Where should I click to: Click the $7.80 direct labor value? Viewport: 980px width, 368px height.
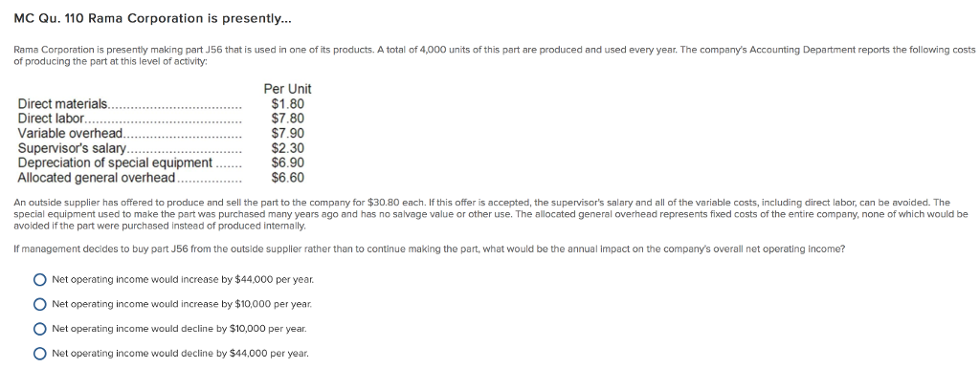(287, 119)
